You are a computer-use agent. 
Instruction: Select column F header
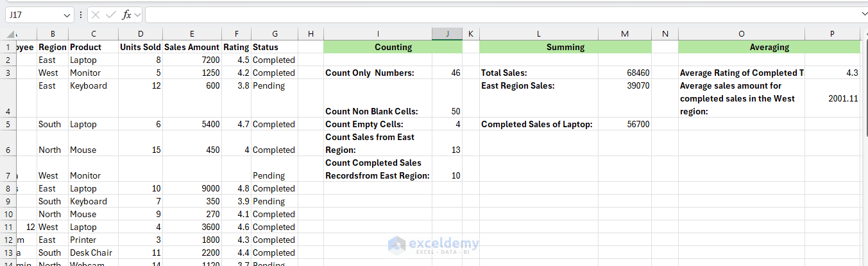[236, 34]
